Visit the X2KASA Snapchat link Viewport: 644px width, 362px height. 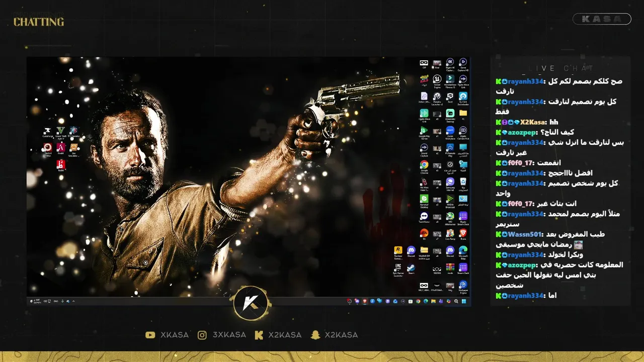334,335
